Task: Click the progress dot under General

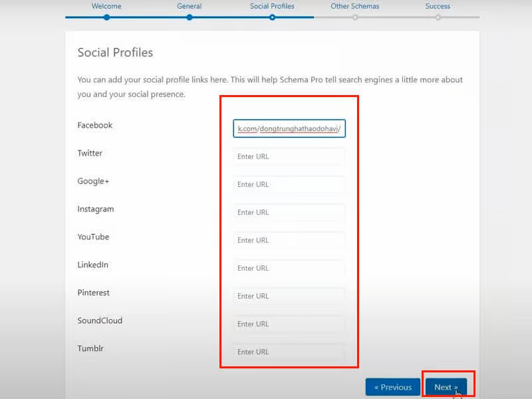Action: coord(190,17)
